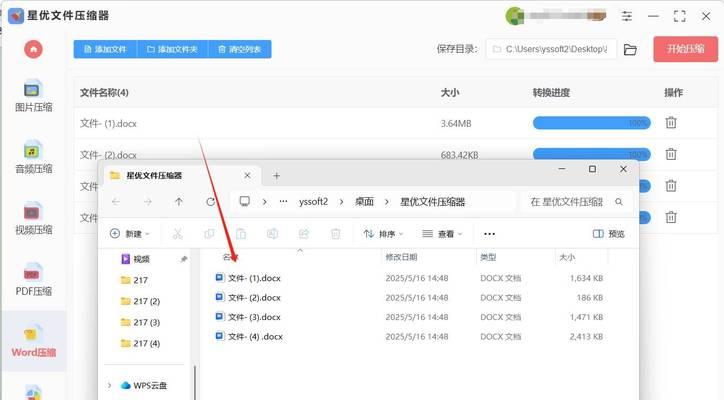Screen dimensions: 724x400
Task: Click trash icon in third compressor list row
Action: point(671,186)
